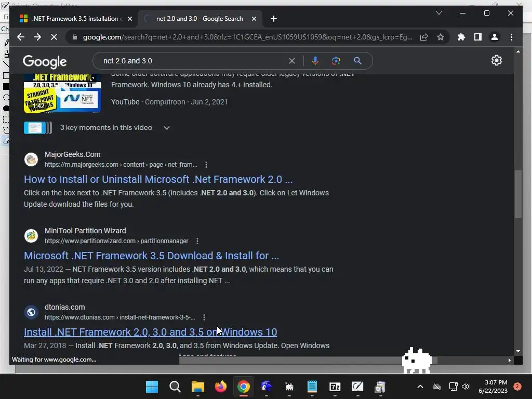Toggle Chrome side panel
532x399 pixels.
tap(478, 37)
